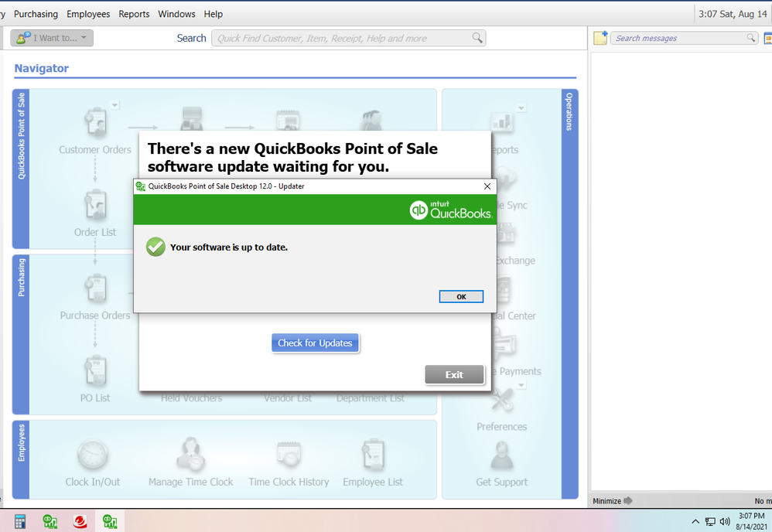Open the Employee List icon
772x532 pixels.
click(373, 454)
